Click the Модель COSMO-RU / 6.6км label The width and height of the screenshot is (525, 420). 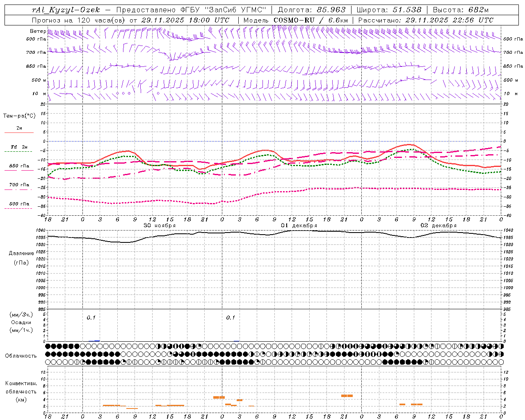point(295,20)
